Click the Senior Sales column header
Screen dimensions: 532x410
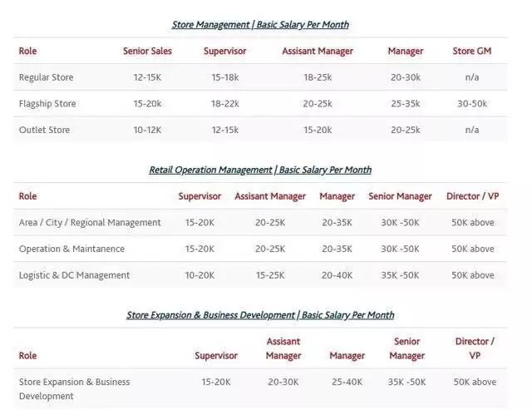click(x=147, y=52)
